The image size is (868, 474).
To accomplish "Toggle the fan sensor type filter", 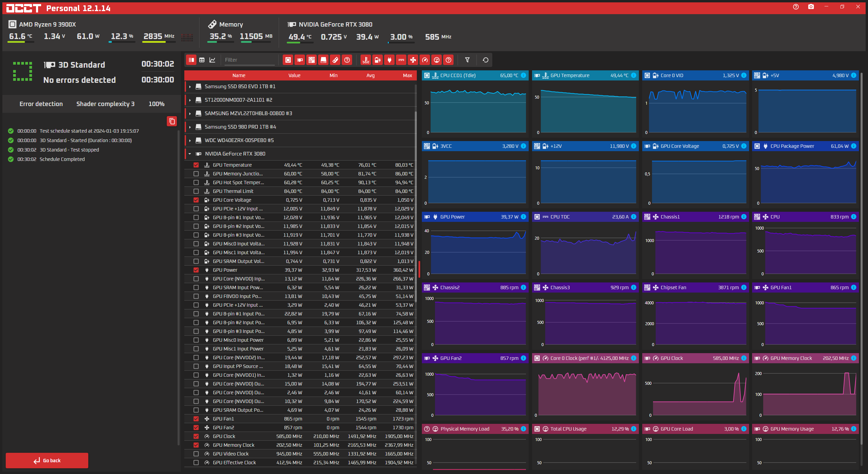I will (413, 60).
